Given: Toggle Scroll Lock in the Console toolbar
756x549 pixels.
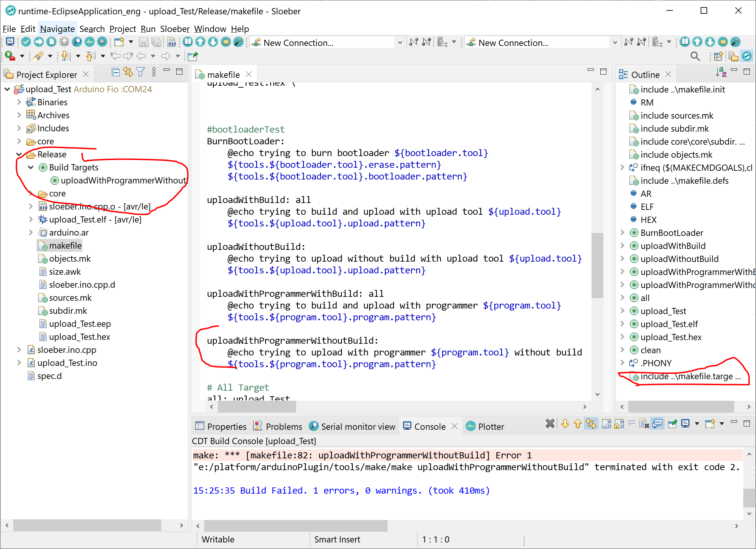Looking at the screenshot, I should coord(619,424).
